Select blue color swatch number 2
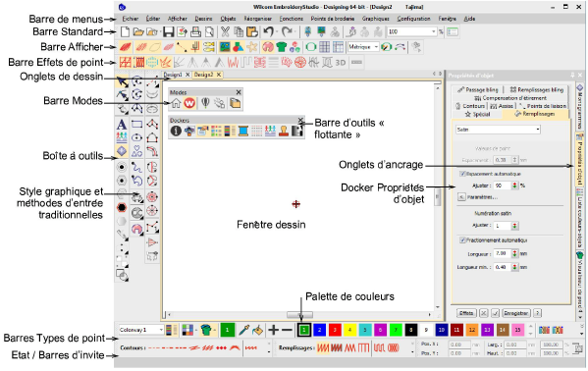588x371 pixels. pos(319,330)
